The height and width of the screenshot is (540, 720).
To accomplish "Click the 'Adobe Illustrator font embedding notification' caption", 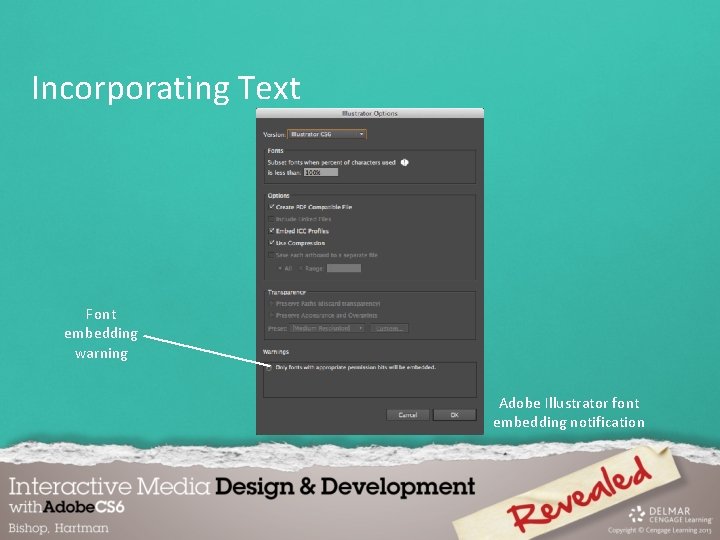I will pyautogui.click(x=569, y=412).
